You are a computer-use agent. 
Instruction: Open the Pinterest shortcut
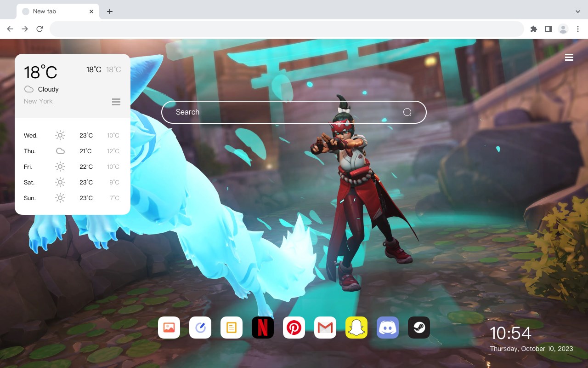click(x=294, y=328)
